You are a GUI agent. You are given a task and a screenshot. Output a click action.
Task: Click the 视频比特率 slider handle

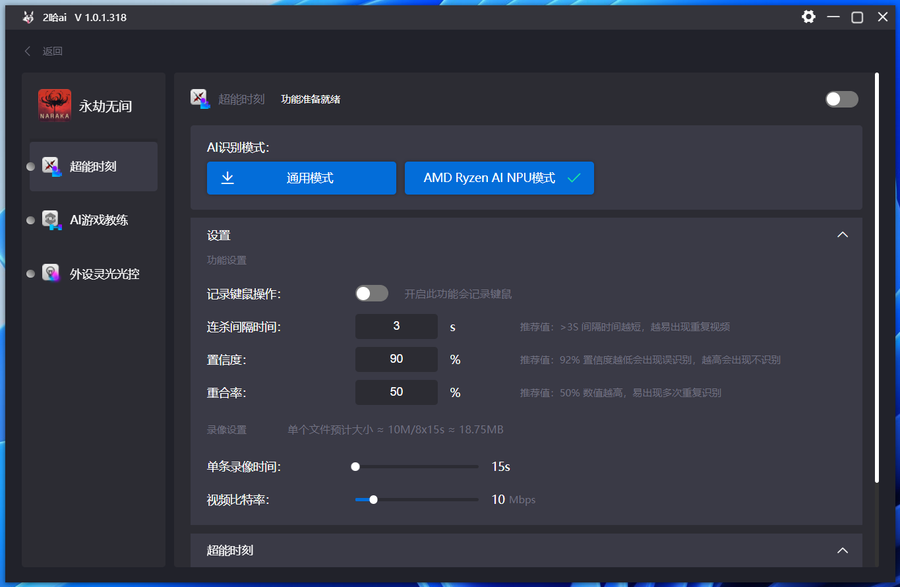click(x=373, y=500)
